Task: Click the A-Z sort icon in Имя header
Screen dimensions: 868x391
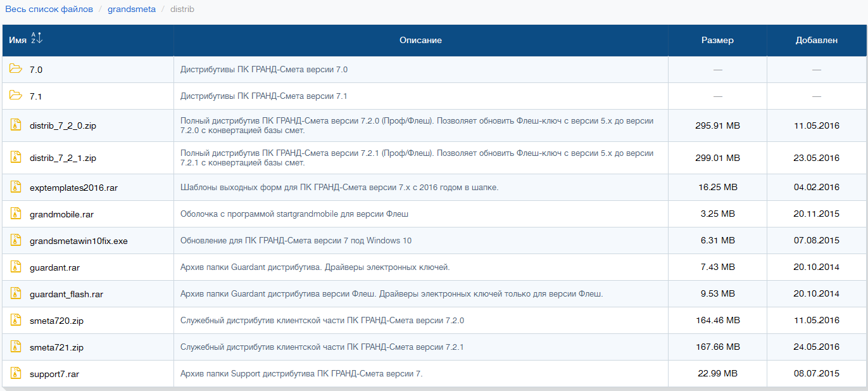Action: click(37, 39)
